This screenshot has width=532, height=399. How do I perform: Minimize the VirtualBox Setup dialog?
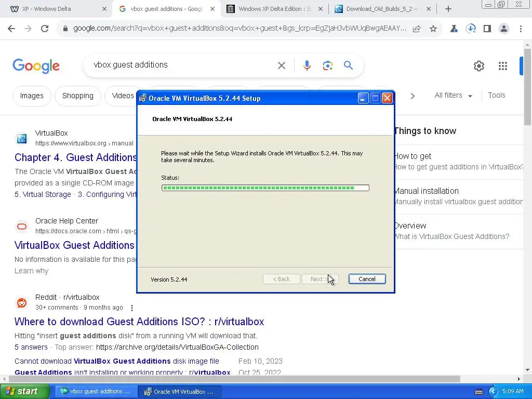click(363, 98)
